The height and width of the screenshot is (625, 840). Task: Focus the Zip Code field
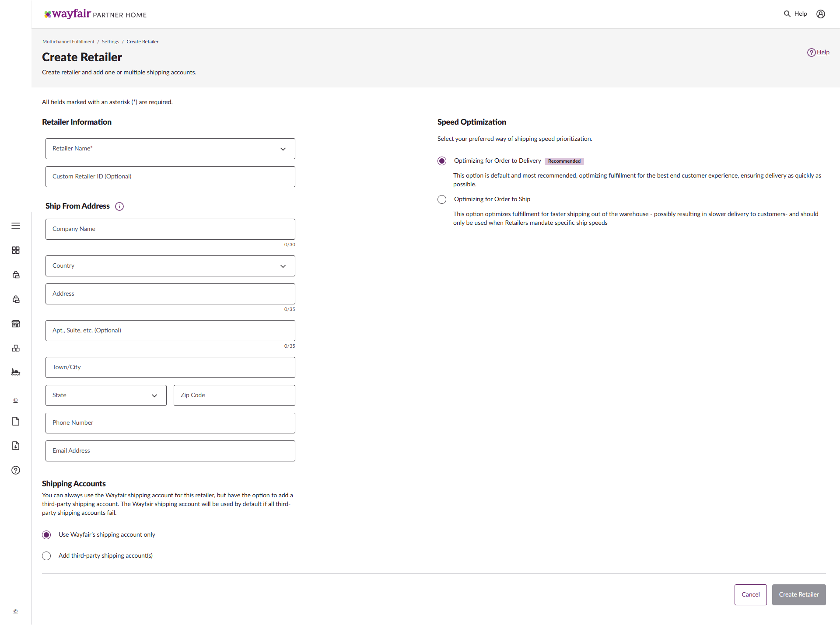pyautogui.click(x=234, y=395)
